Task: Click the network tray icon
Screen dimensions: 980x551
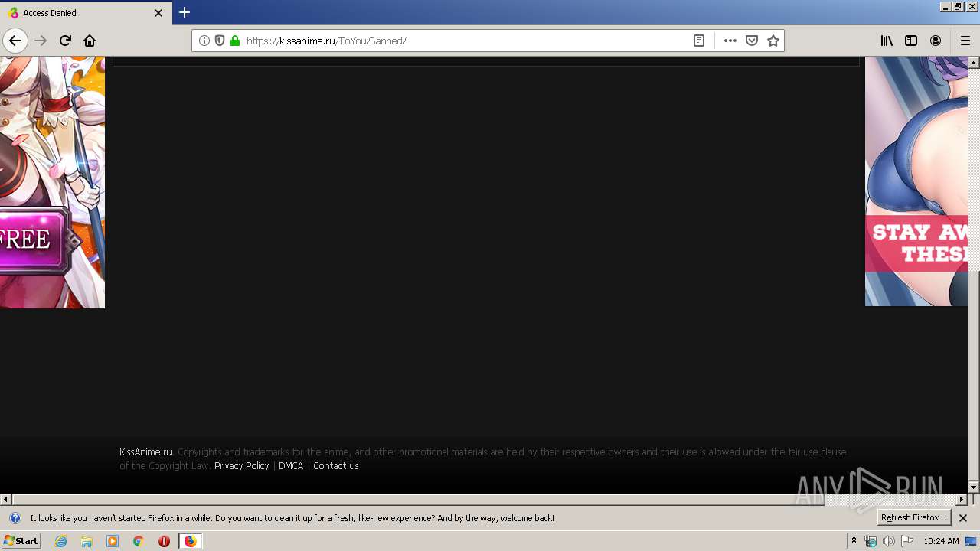Action: 871,541
